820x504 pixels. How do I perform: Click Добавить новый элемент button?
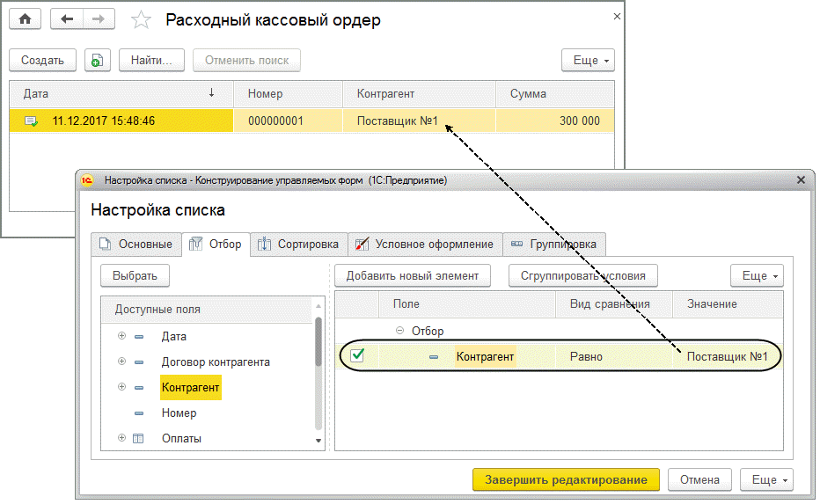413,275
